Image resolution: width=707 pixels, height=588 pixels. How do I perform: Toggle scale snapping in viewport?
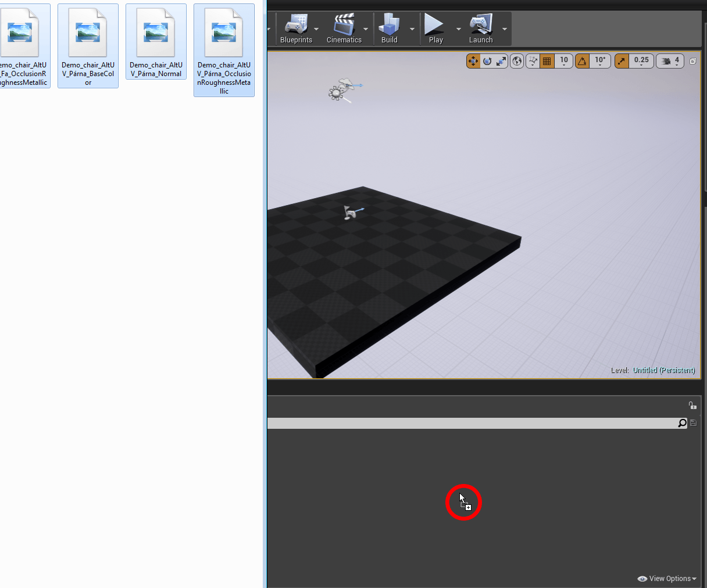[x=622, y=61]
